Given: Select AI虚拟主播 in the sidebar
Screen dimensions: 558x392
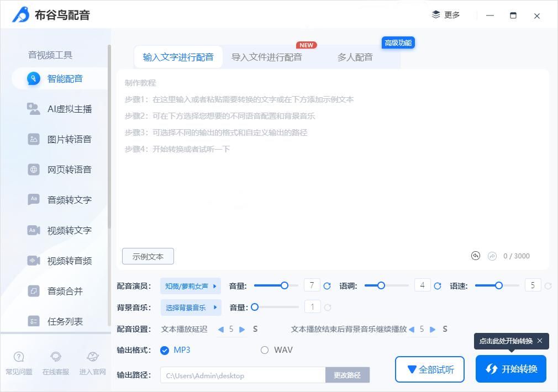Looking at the screenshot, I should click(60, 109).
